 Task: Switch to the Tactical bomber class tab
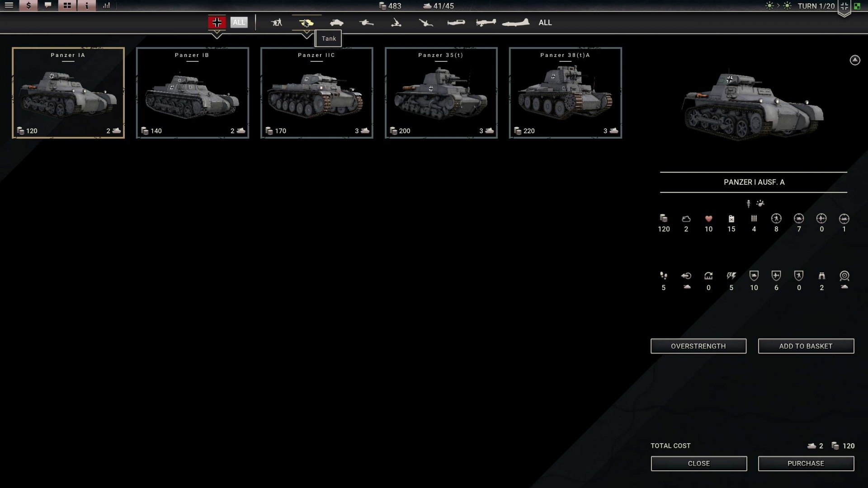486,22
